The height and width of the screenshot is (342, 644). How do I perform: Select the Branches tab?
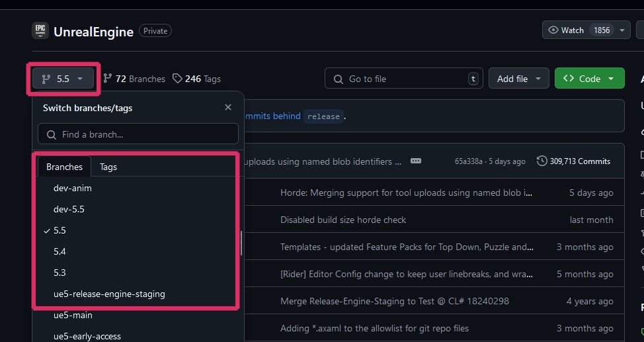[x=64, y=167]
